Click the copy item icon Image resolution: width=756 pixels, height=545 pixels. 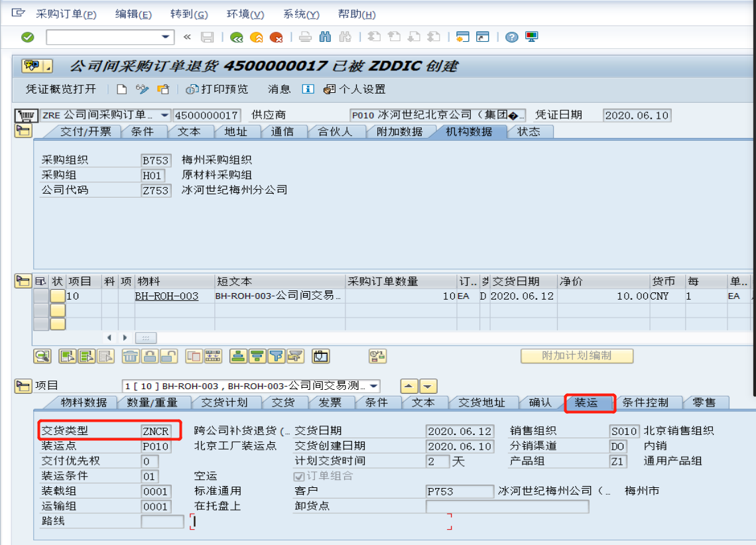(194, 357)
